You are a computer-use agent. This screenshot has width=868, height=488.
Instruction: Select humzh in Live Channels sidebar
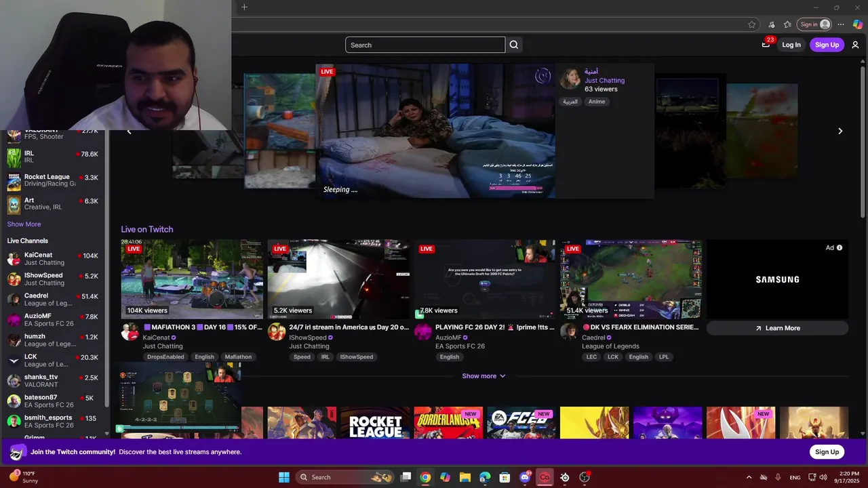(53, 340)
